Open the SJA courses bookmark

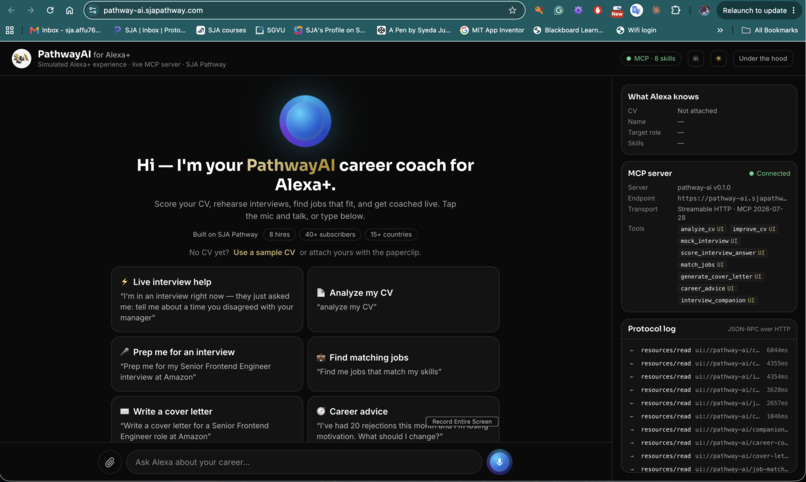221,30
